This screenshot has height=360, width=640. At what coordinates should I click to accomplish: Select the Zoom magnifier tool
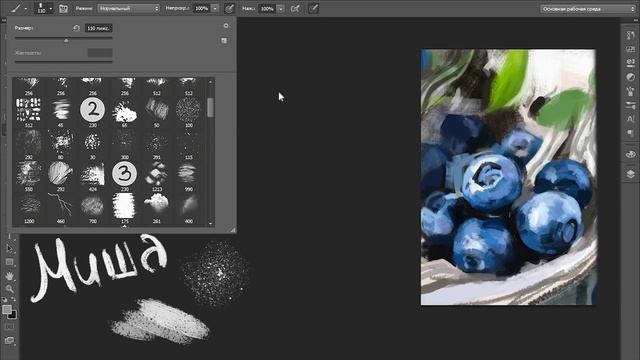point(9,289)
